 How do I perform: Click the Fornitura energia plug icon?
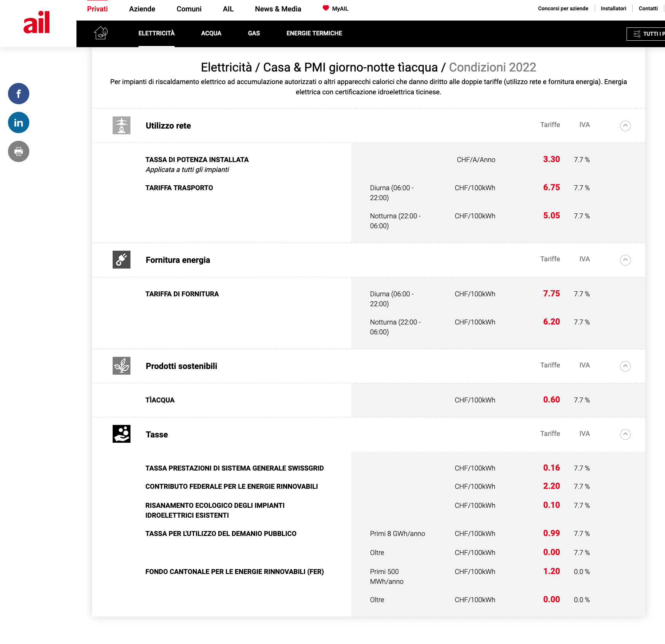click(121, 260)
